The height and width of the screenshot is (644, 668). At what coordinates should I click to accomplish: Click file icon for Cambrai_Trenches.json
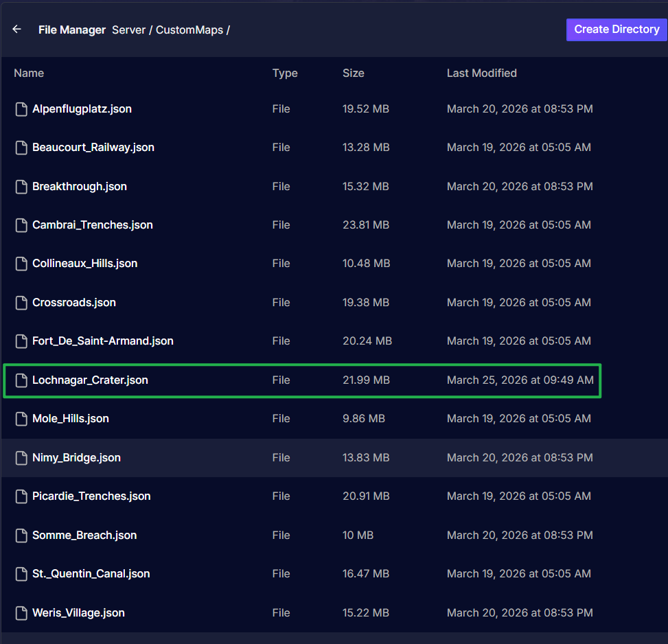(21, 225)
